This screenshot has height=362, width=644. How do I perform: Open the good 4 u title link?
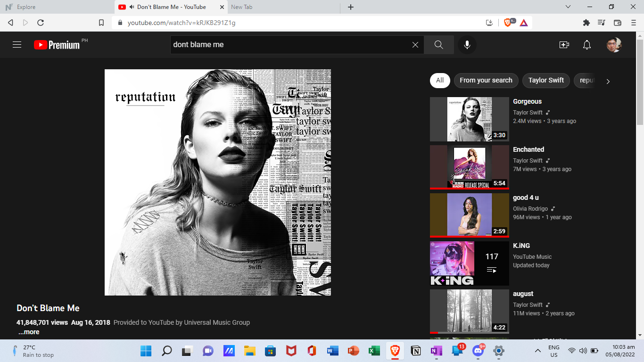click(526, 197)
